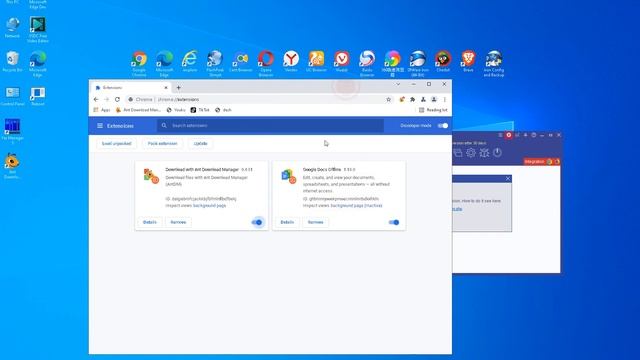
Task: Click the Pack extension button
Action: [x=162, y=144]
